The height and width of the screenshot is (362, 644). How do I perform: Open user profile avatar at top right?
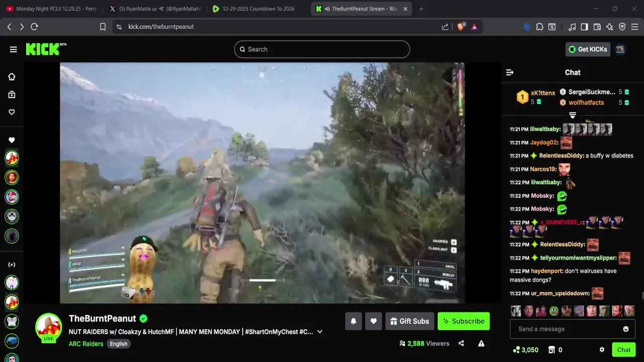pyautogui.click(x=620, y=49)
